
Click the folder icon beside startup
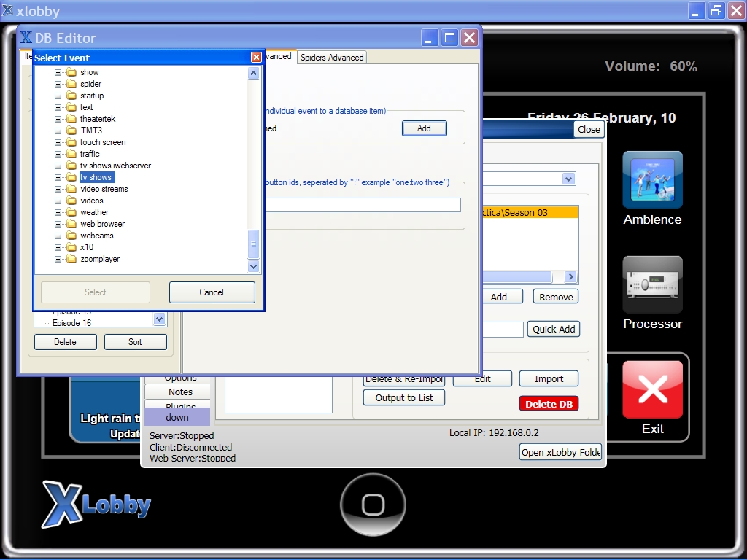[x=71, y=96]
